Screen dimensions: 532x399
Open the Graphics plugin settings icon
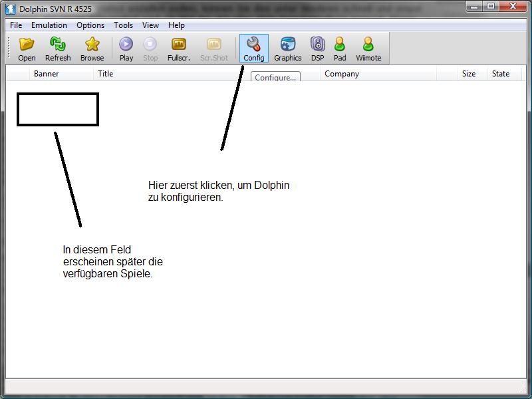(x=288, y=49)
